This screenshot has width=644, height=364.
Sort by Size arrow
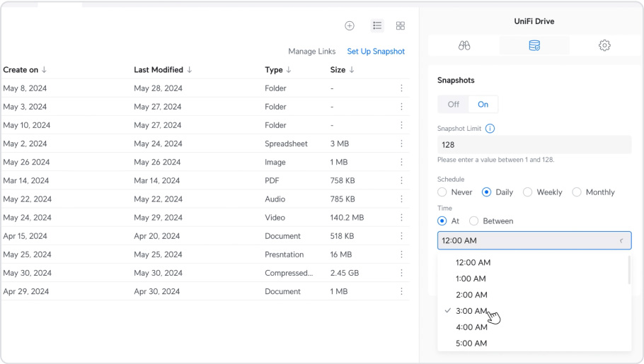(352, 70)
